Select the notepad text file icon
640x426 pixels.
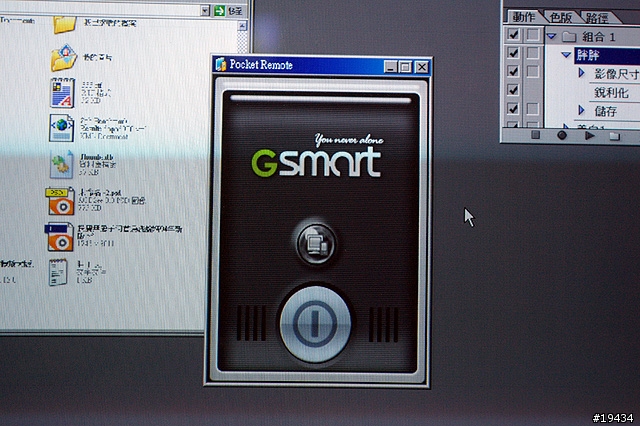tap(58, 272)
